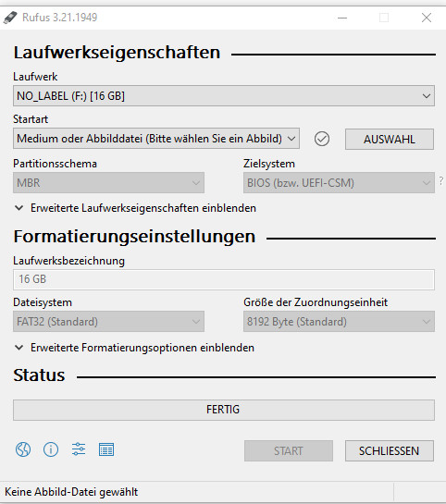Viewport: 446px width, 504px height.
Task: Click the AUSWAHL button
Action: pyautogui.click(x=390, y=140)
